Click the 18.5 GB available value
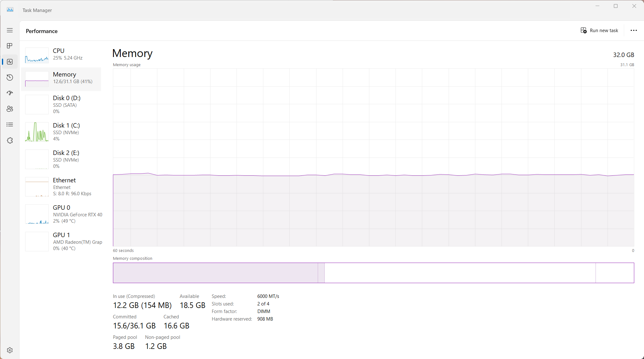Screen dimensions: 644x359 click(x=193, y=305)
